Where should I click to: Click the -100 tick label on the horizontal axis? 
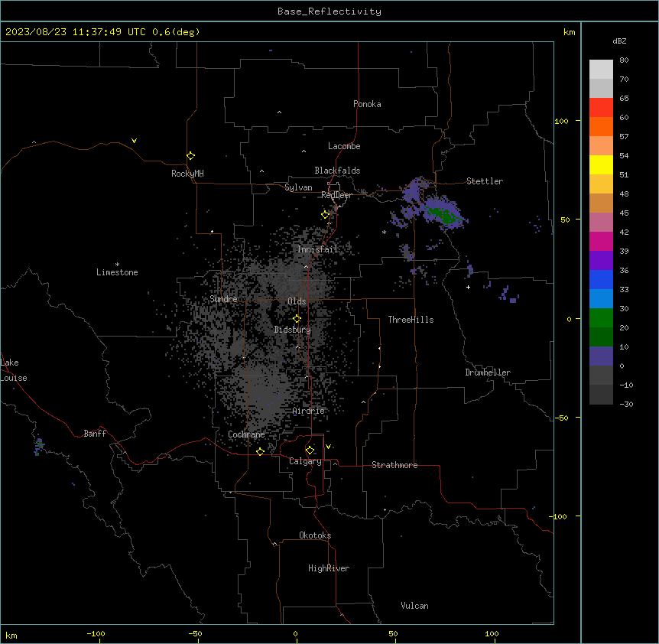(96, 633)
